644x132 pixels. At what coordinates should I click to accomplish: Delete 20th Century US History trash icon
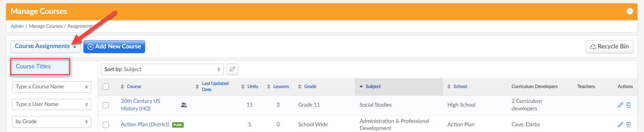point(628,105)
